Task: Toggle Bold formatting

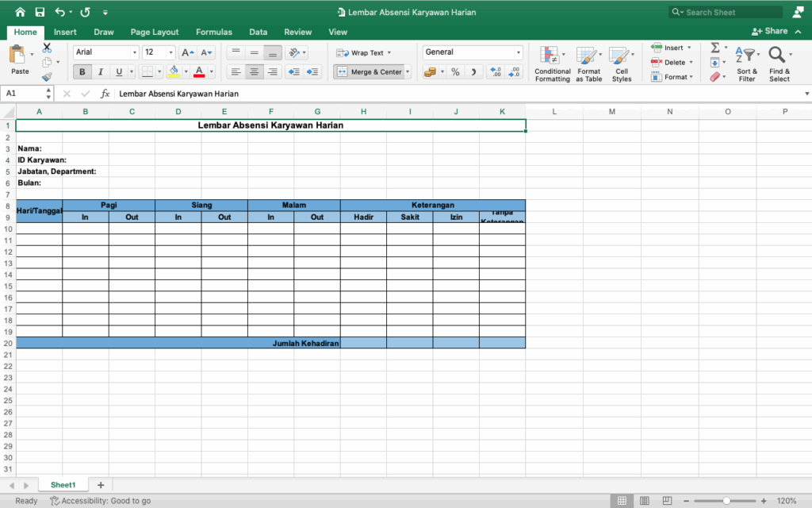Action: [82, 72]
